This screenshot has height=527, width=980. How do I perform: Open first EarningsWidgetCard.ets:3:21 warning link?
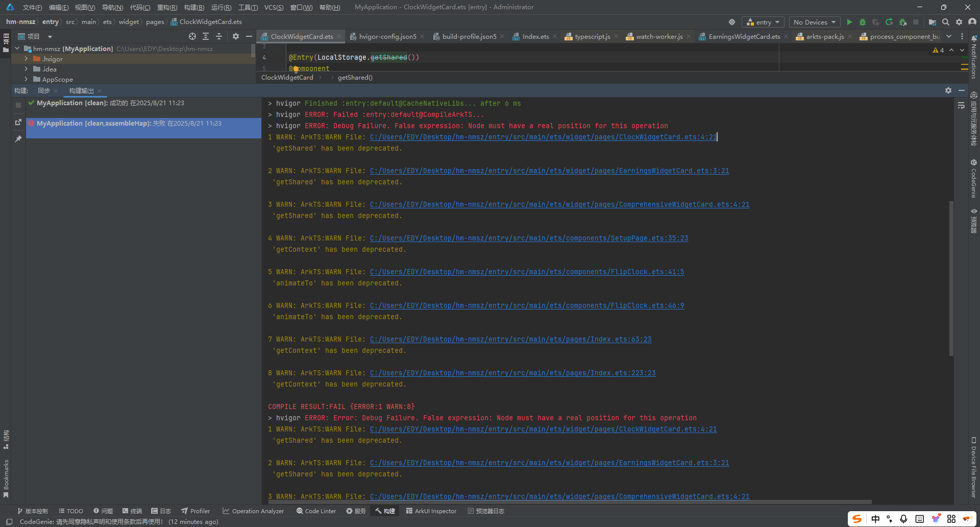coord(549,171)
